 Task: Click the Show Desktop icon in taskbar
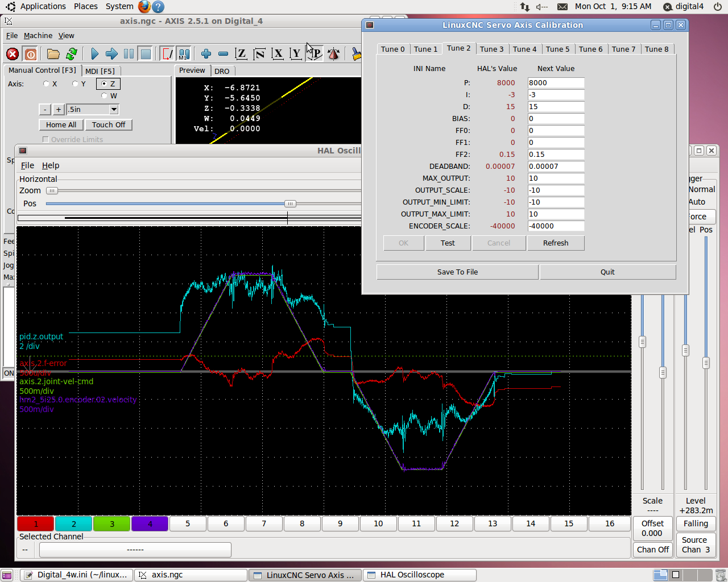coord(7,575)
